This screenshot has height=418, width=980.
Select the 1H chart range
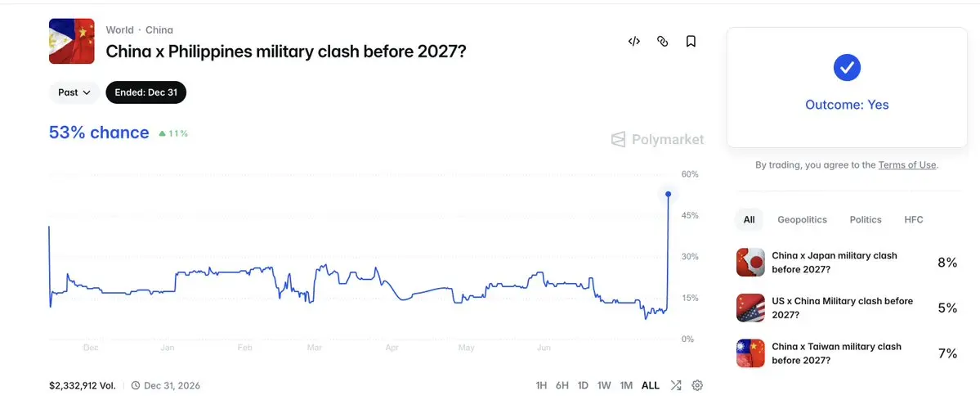pos(541,385)
